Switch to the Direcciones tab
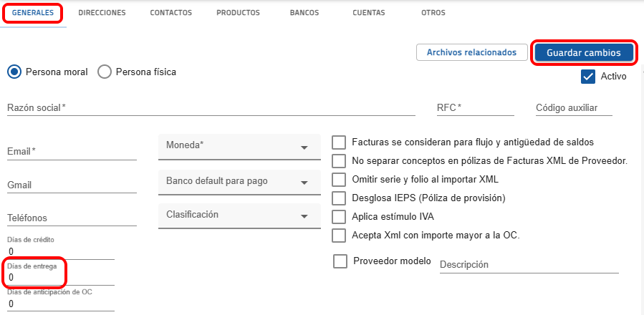Screen dimensions: 644x315 pyautogui.click(x=102, y=13)
